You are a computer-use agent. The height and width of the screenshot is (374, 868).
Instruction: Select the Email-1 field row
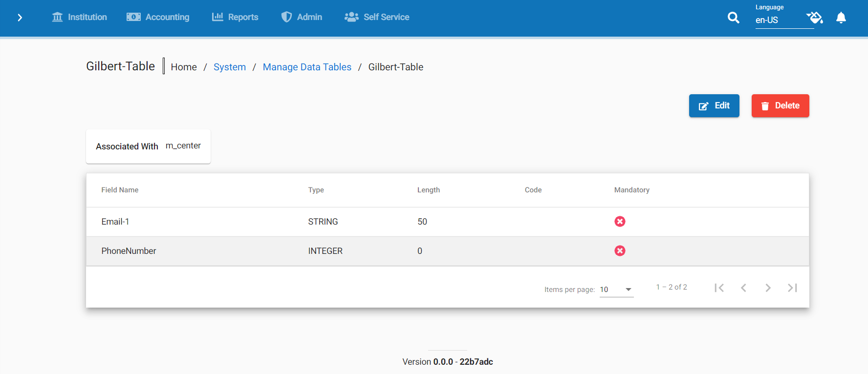point(448,222)
